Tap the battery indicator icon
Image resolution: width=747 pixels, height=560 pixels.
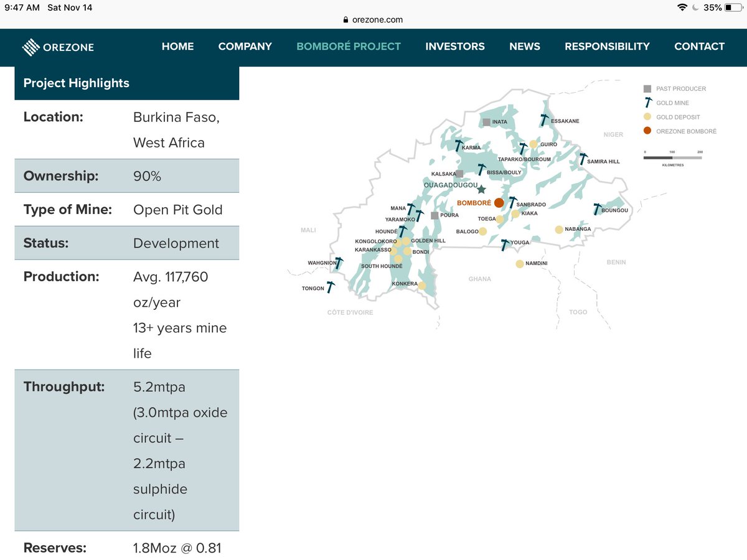pos(733,7)
